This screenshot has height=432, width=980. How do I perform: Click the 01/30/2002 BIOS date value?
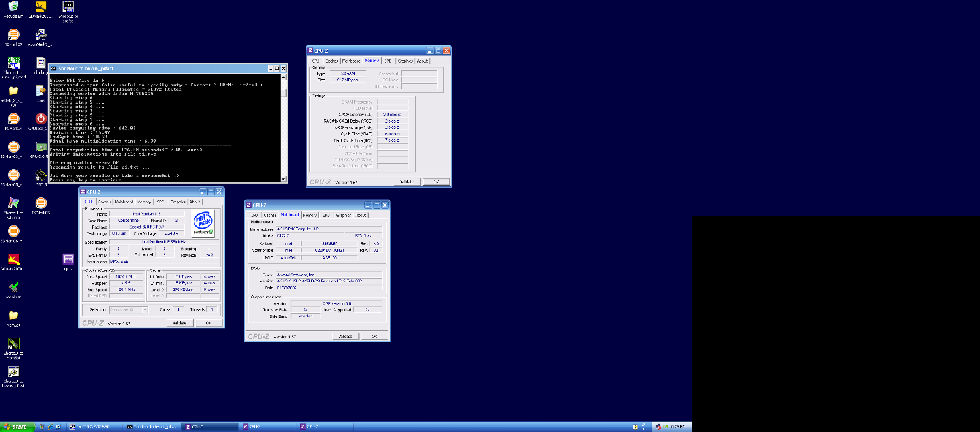tap(329, 287)
